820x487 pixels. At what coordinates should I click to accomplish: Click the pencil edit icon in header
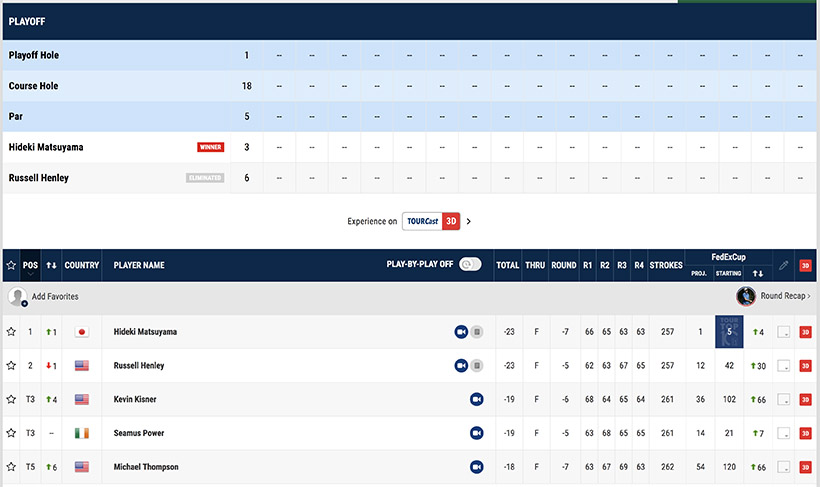(784, 265)
